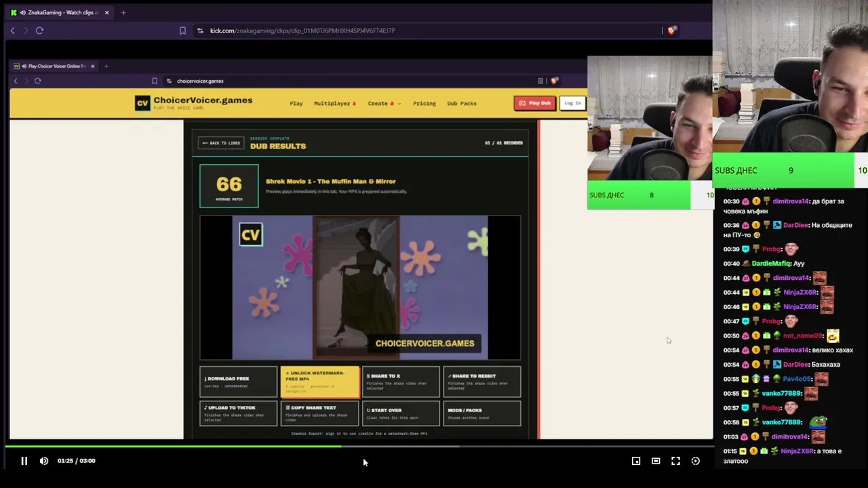Play the dub results video preview
The width and height of the screenshot is (868, 488).
(360, 287)
